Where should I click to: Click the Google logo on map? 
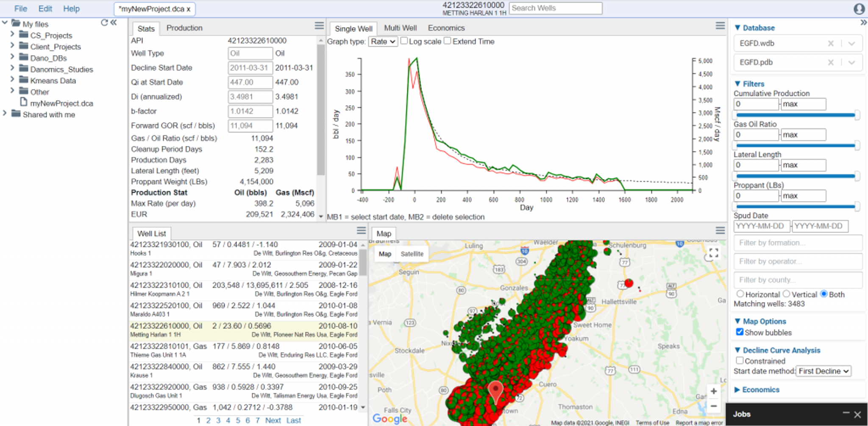(x=389, y=418)
